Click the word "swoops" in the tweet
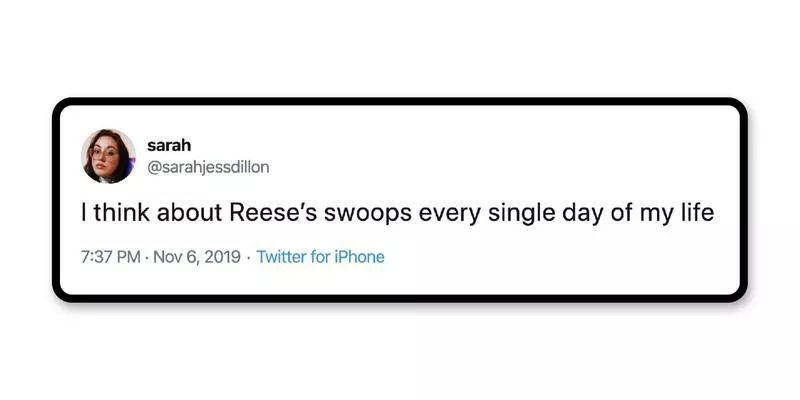800x400 pixels. coord(365,214)
